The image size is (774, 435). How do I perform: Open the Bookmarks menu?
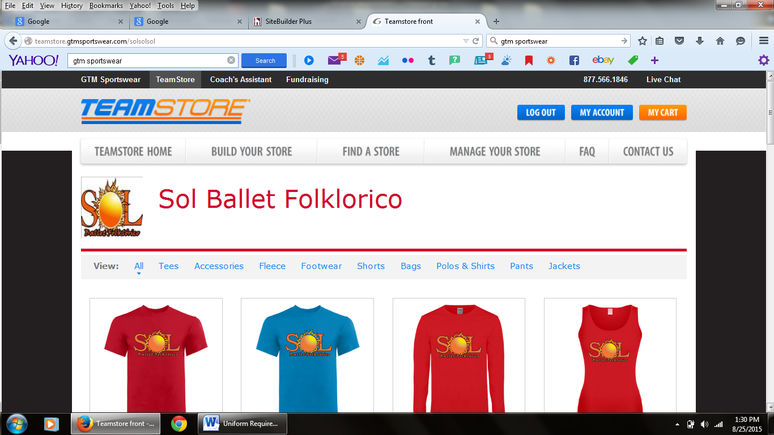point(106,5)
